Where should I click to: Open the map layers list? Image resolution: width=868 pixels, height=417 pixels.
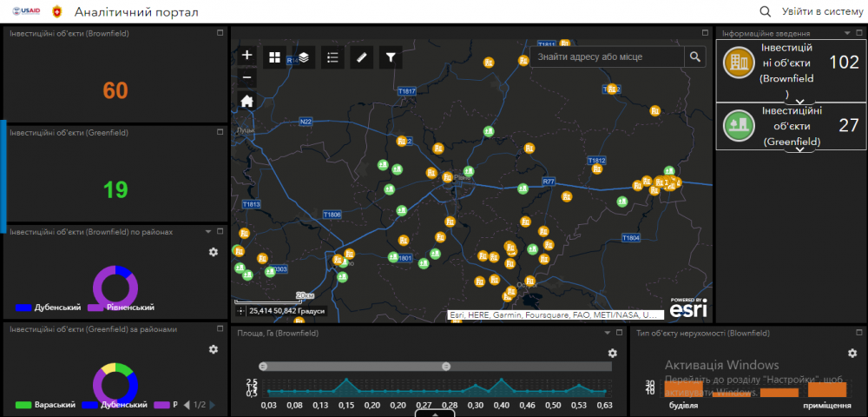point(304,57)
